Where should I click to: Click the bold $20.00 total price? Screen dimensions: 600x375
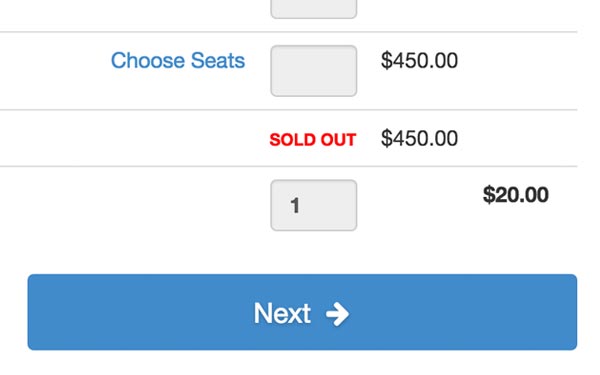tap(515, 195)
